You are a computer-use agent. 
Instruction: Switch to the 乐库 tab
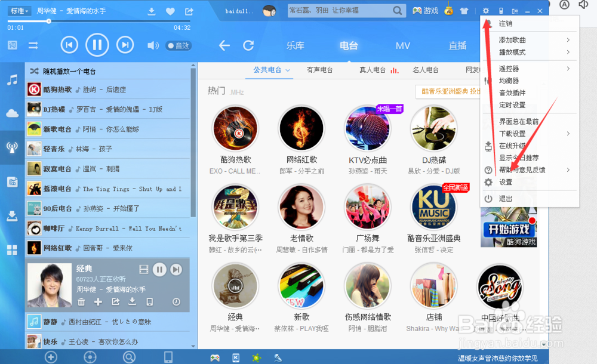(296, 46)
